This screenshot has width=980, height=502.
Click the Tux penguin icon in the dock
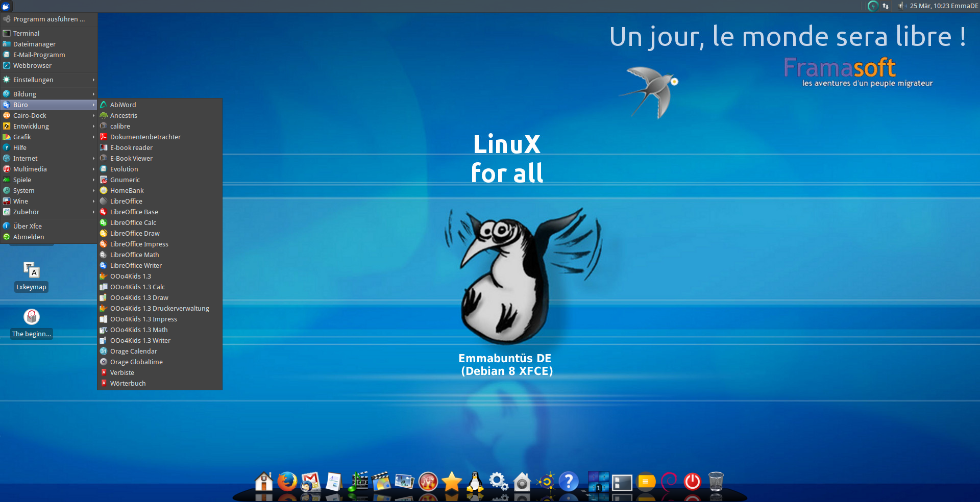(475, 481)
